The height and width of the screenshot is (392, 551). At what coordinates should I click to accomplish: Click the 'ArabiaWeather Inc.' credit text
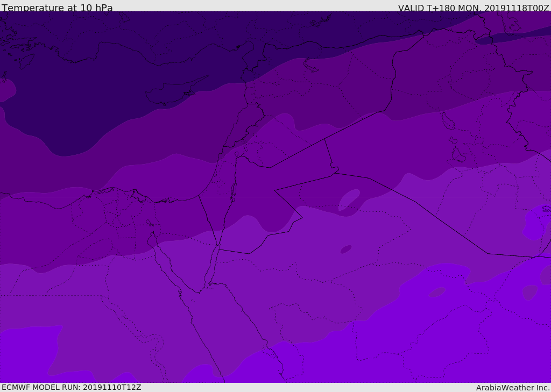pos(513,388)
